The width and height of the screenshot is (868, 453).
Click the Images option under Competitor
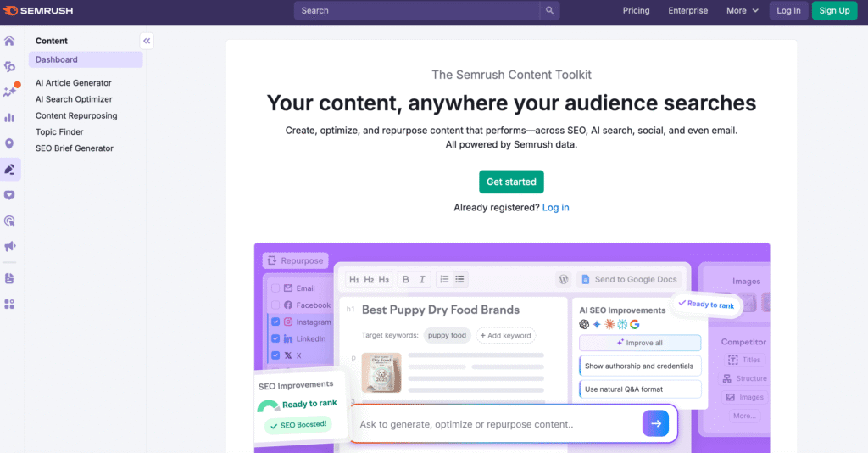[744, 397]
